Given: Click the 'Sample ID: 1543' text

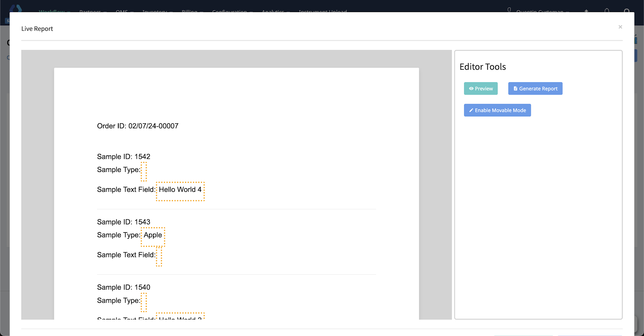Looking at the screenshot, I should coord(124,222).
